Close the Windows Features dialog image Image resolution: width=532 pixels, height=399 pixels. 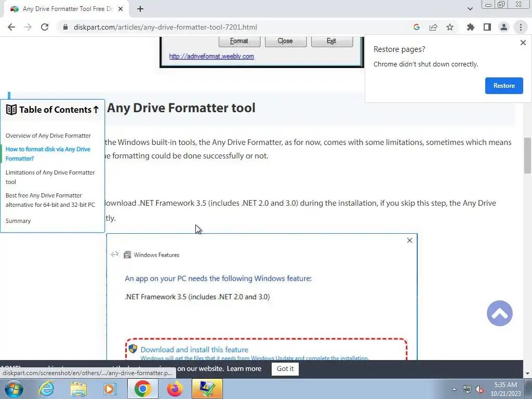(x=409, y=240)
